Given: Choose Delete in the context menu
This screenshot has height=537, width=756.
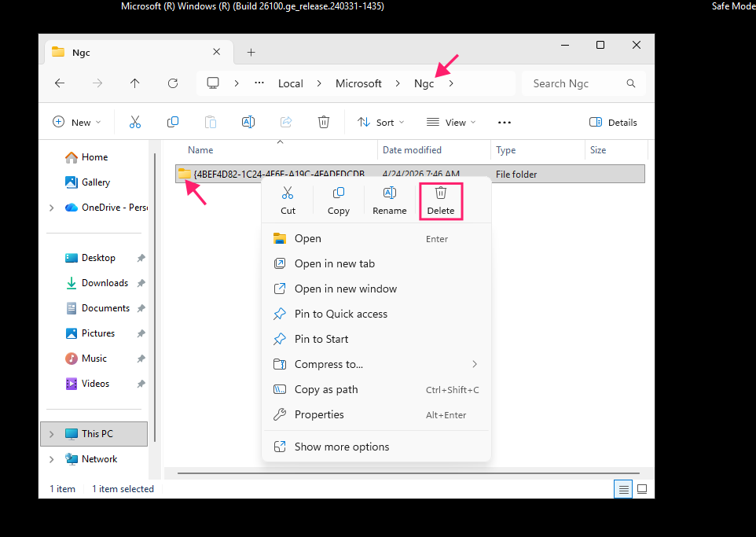Looking at the screenshot, I should click(441, 200).
